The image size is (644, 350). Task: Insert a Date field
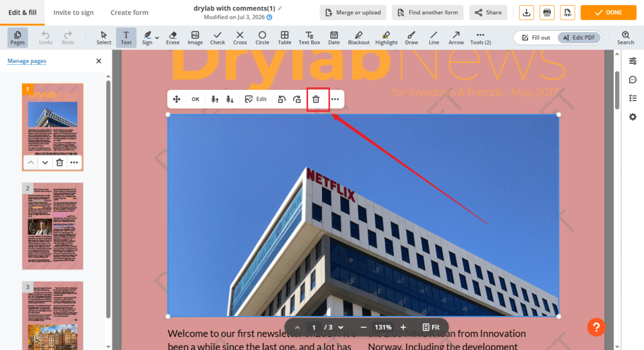click(334, 37)
